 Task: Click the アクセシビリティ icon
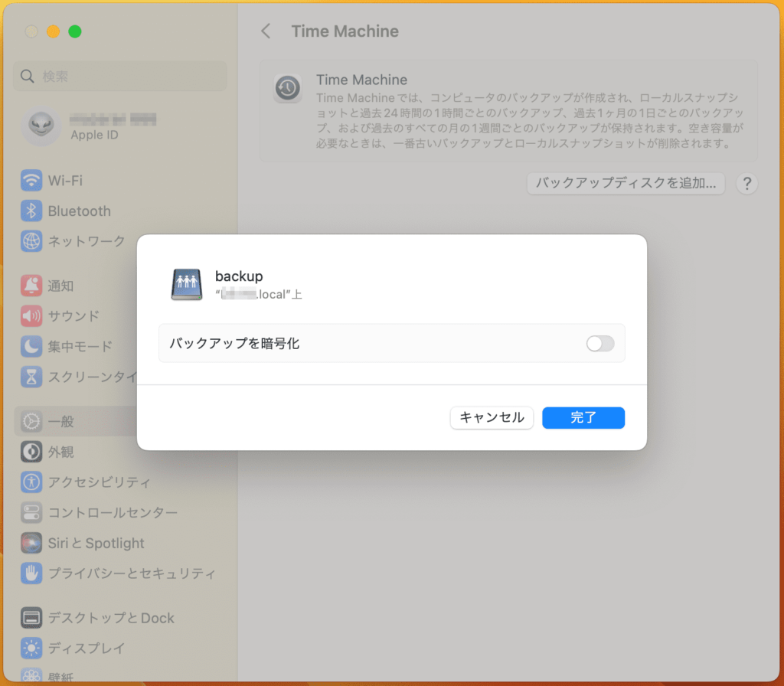point(31,482)
